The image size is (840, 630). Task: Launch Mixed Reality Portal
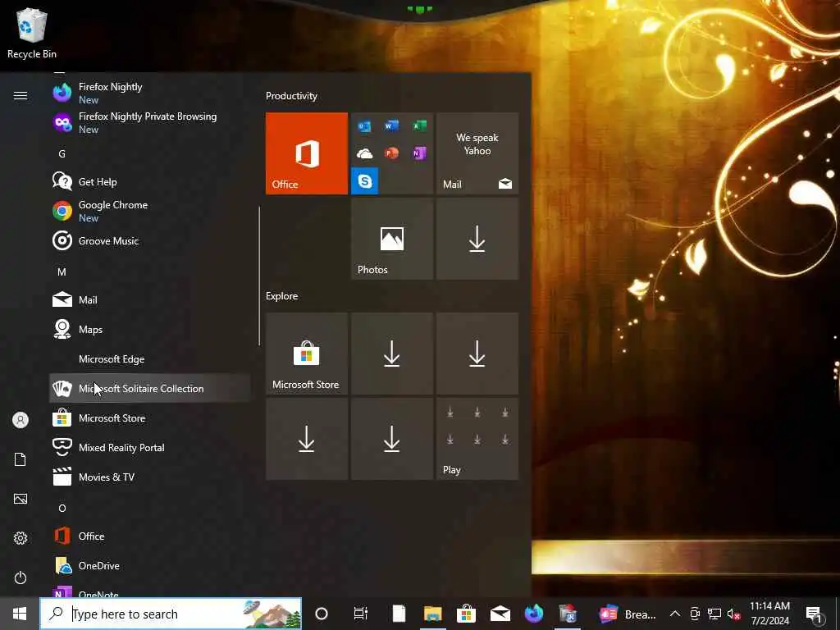coord(150,447)
